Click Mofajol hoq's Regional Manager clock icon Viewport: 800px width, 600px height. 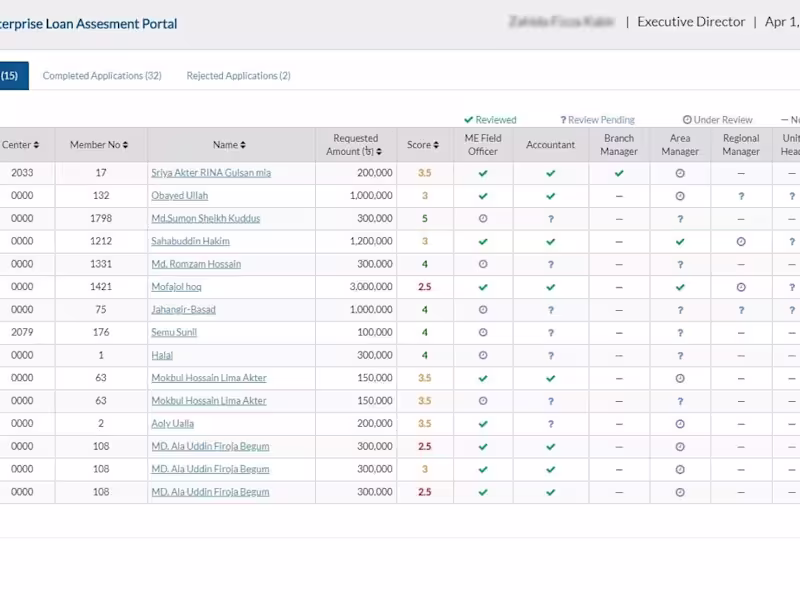click(741, 287)
